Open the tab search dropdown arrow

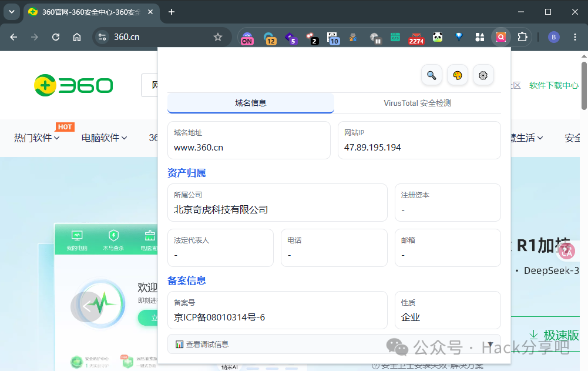(x=12, y=12)
